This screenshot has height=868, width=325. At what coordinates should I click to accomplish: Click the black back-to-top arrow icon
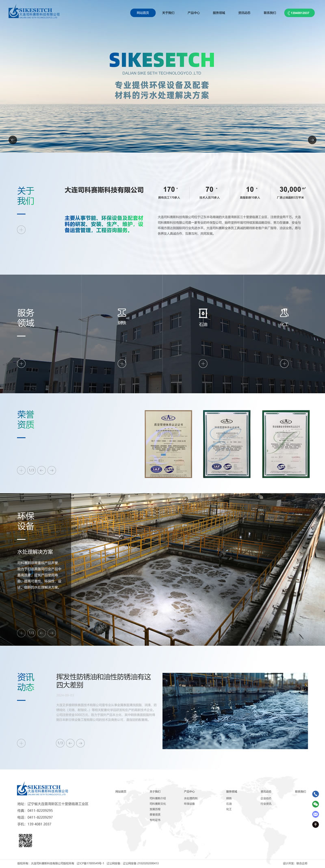pyautogui.click(x=315, y=824)
